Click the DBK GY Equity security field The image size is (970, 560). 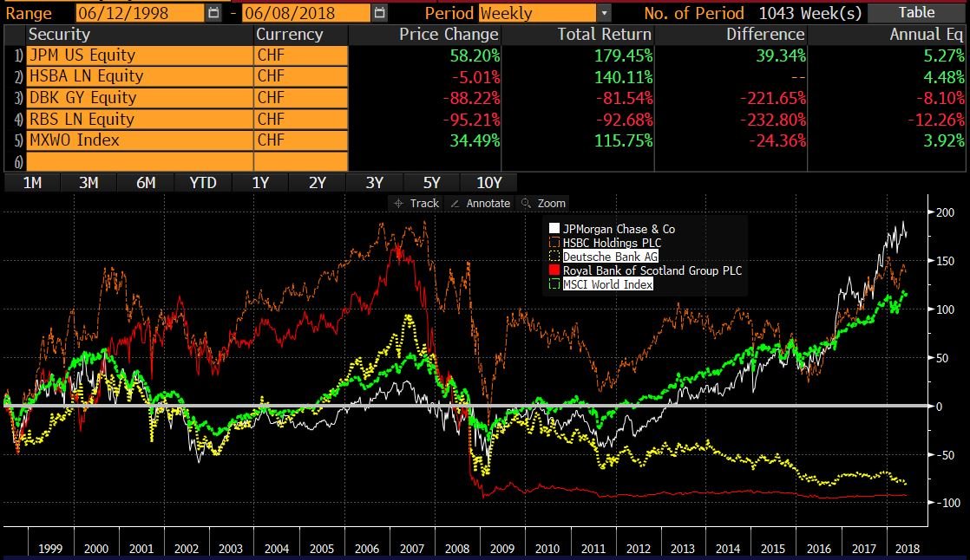(140, 98)
